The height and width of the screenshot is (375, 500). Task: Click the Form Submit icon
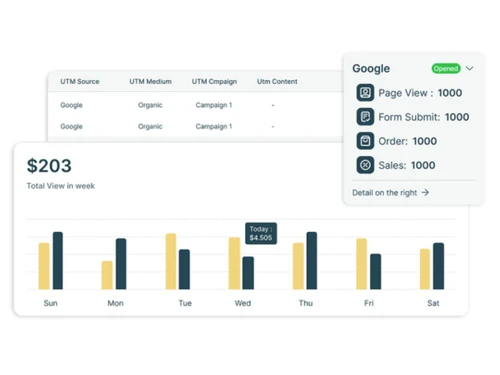click(365, 117)
